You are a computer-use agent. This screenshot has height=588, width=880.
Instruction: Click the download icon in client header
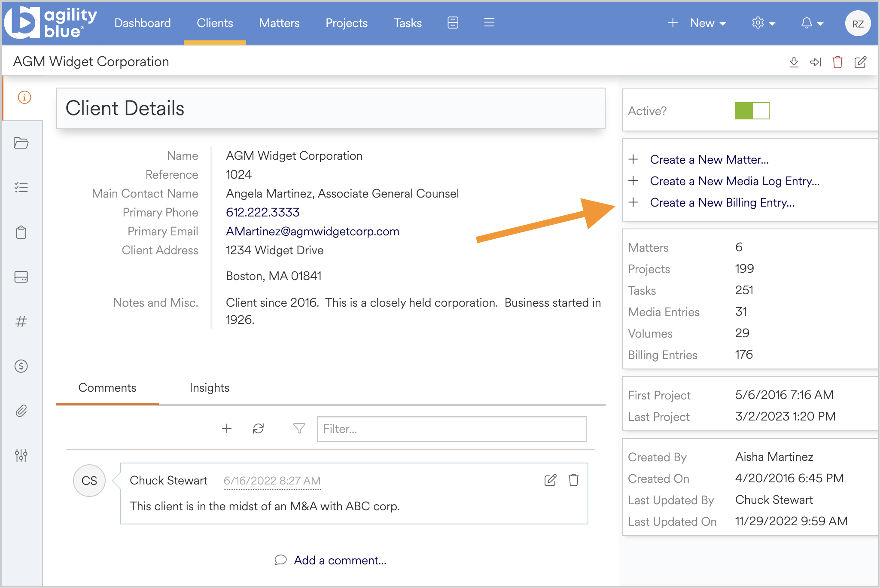pos(794,62)
